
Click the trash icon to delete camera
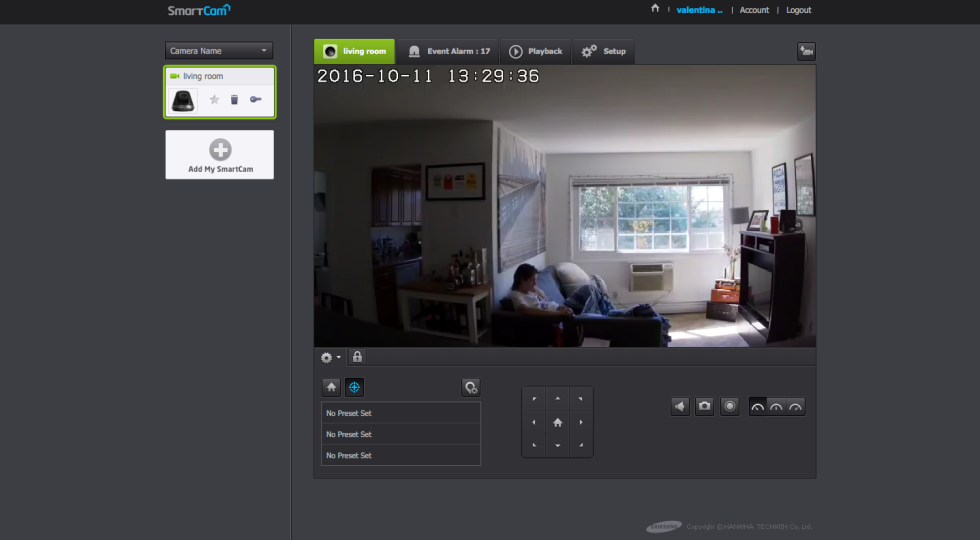[x=234, y=100]
